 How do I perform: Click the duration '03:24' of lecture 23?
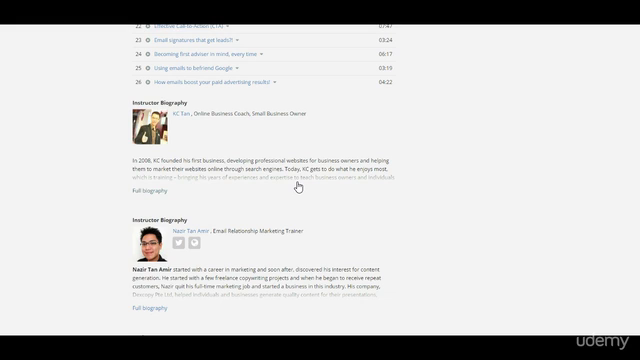[385, 40]
